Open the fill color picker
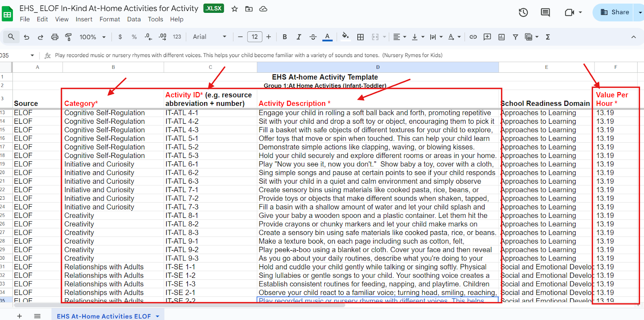The width and height of the screenshot is (644, 320). pos(345,37)
